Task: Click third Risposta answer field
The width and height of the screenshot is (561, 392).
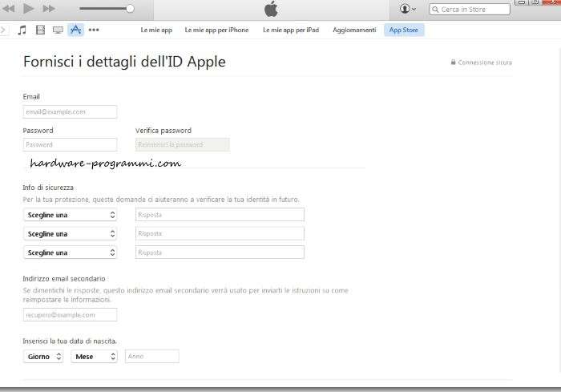Action: 220,253
